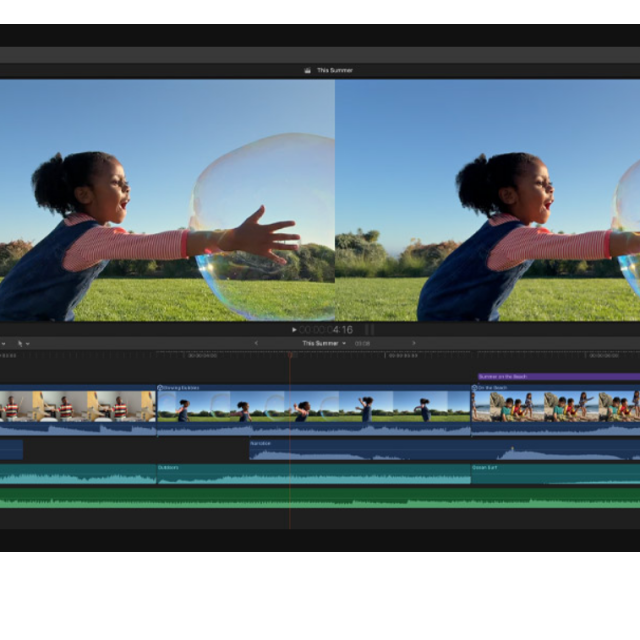Screen dimensions: 640x640
Task: Go forward in timeline history with right arrow
Action: pos(413,343)
